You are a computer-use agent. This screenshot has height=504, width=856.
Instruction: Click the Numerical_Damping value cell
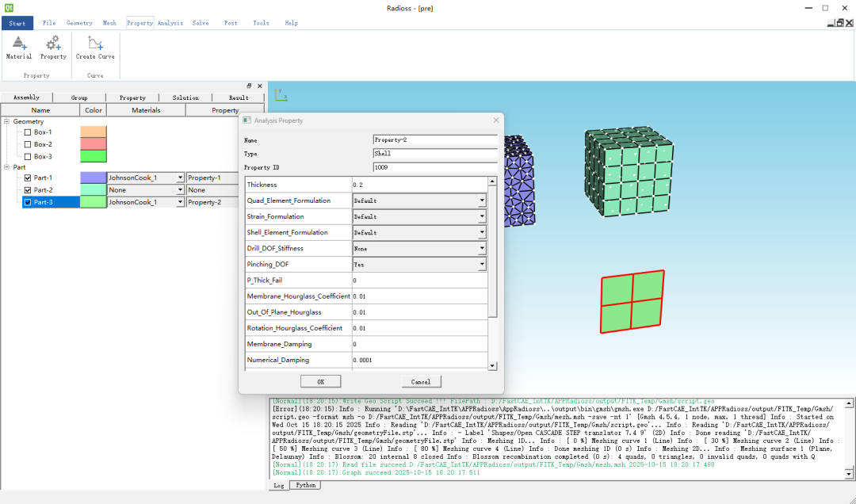[419, 360]
